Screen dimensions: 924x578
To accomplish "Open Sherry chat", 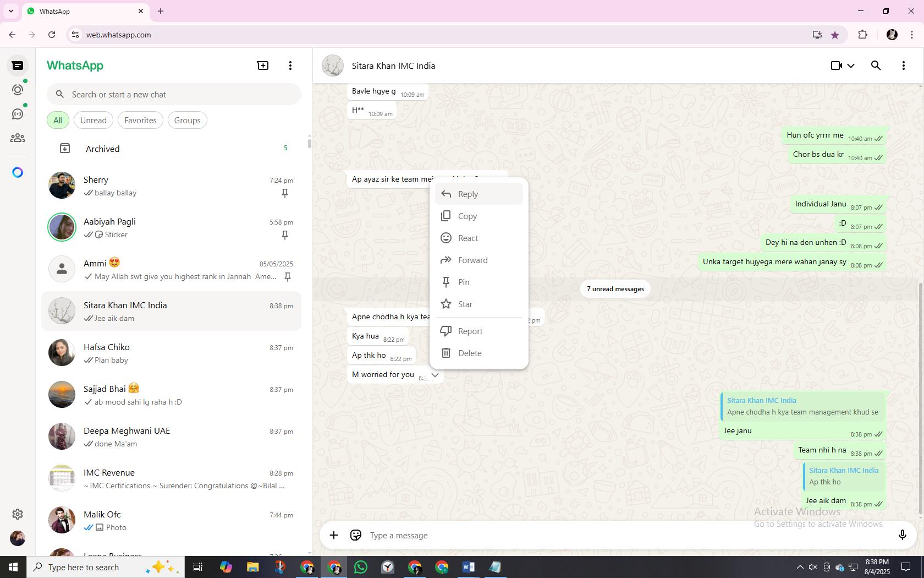I will pos(172,186).
